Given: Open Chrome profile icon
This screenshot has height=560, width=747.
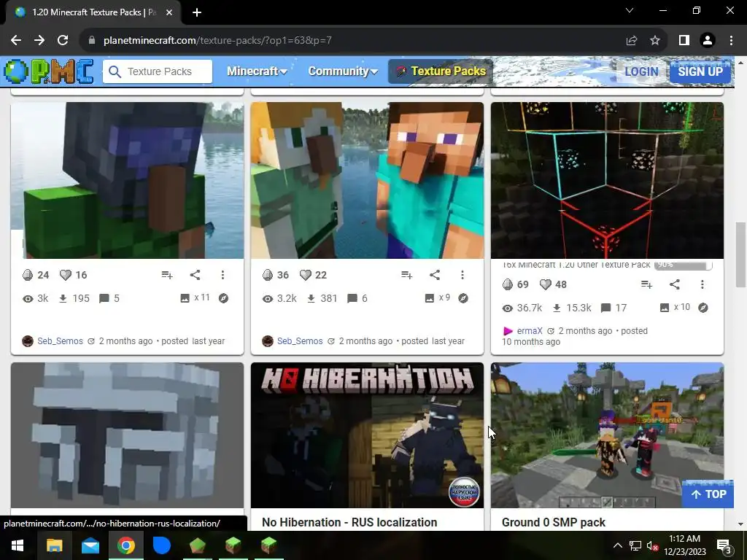Looking at the screenshot, I should click(708, 41).
